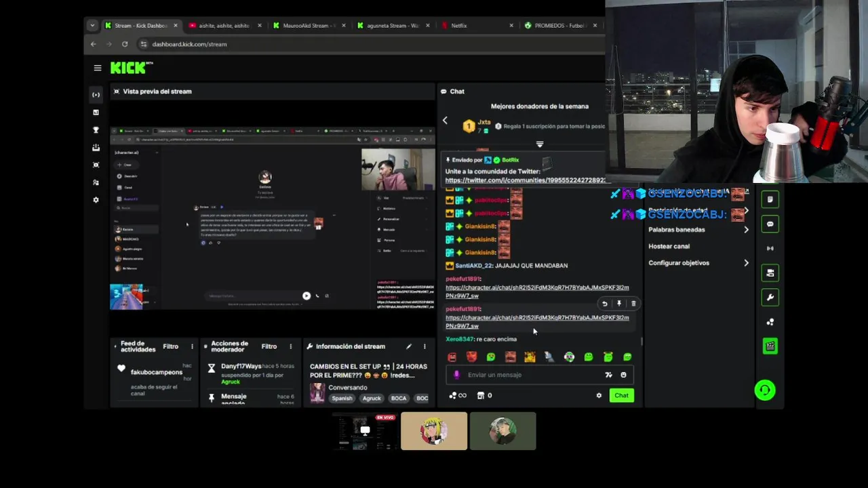Select the grey-haired avatar thumbnail
The width and height of the screenshot is (868, 488).
[502, 431]
